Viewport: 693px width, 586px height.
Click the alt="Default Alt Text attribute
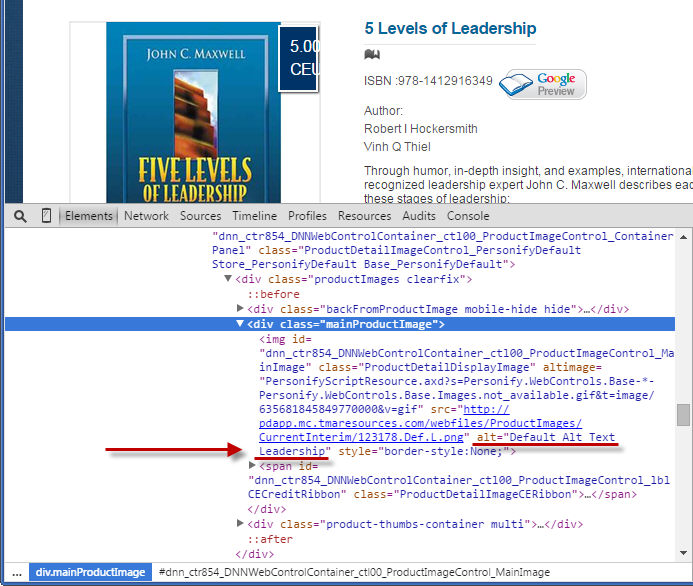tap(546, 438)
